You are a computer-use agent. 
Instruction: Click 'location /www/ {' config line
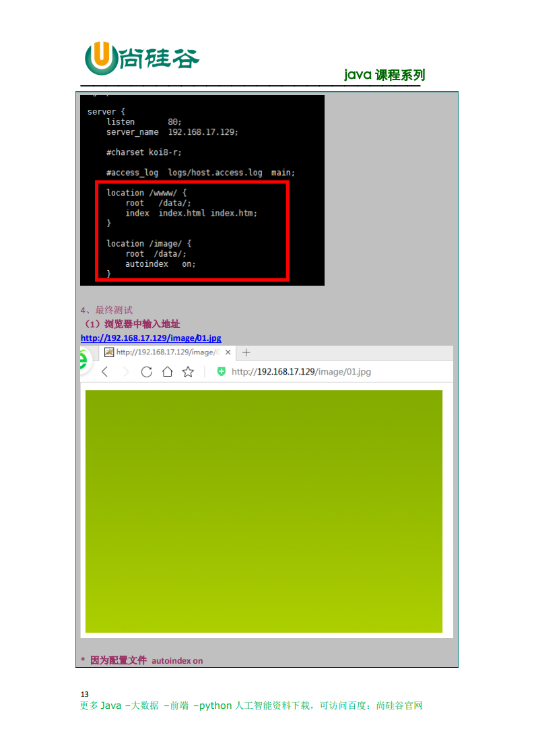[x=146, y=193]
